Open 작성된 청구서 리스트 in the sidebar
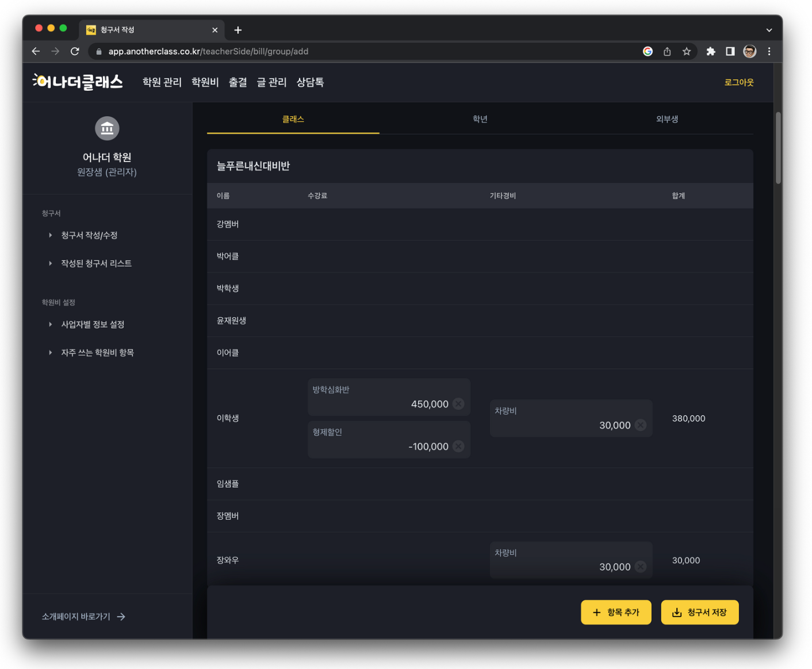Viewport: 812px width, 669px height. coord(96,263)
